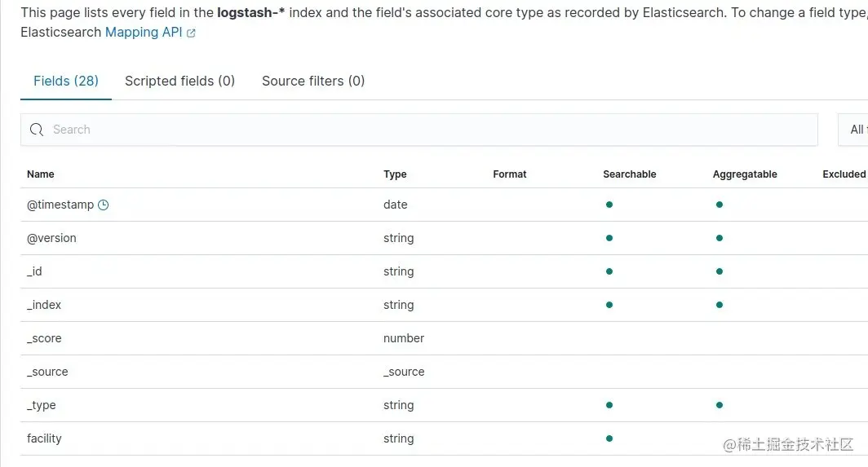Click the Searchable dot in the @timestamp row

click(609, 205)
